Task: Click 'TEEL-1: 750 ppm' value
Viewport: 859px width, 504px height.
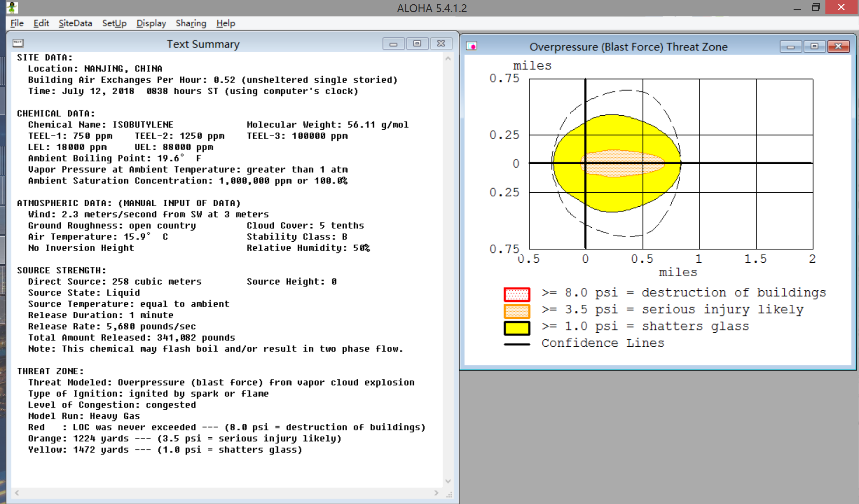Action: [70, 136]
